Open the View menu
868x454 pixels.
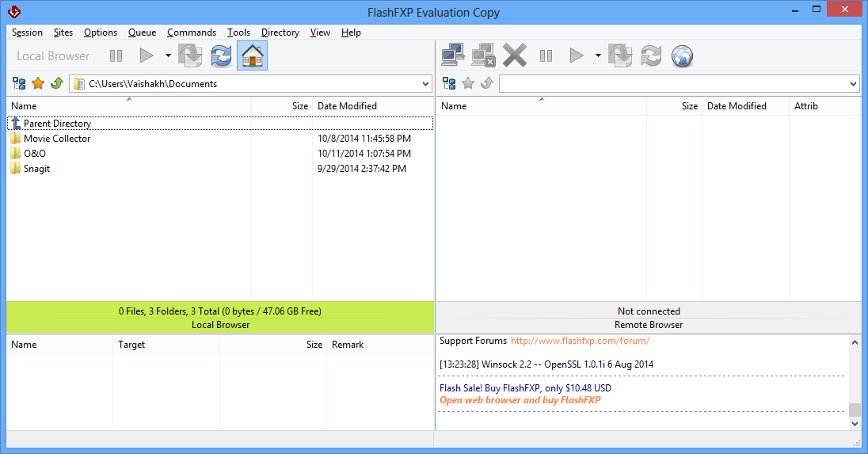(320, 32)
